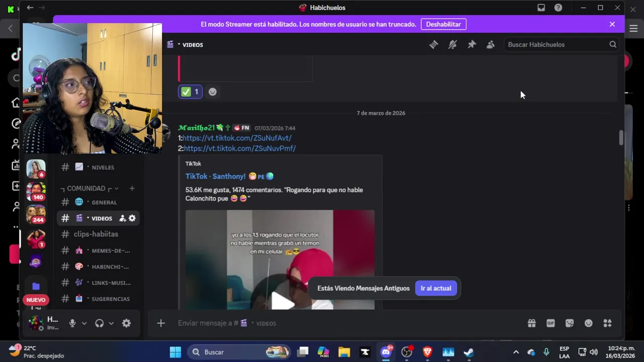Open the MEMES-DE channel
Viewport: 644px width, 362px height.
coord(98,250)
